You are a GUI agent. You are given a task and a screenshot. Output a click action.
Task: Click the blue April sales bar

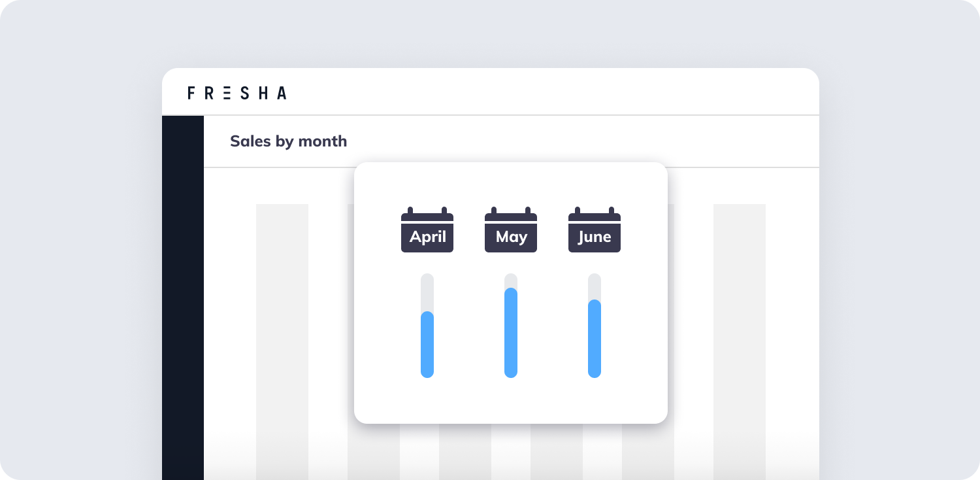click(x=427, y=345)
